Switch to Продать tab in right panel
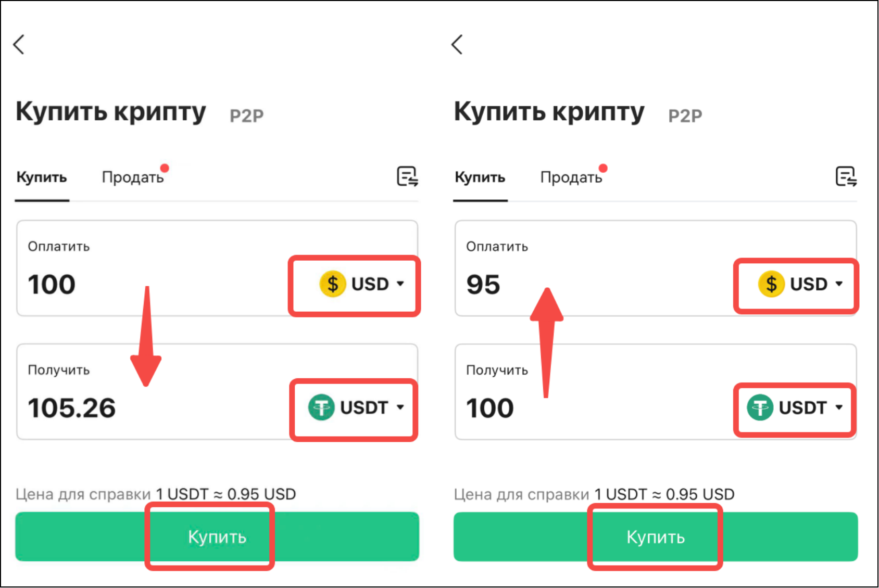The image size is (879, 588). 571,177
